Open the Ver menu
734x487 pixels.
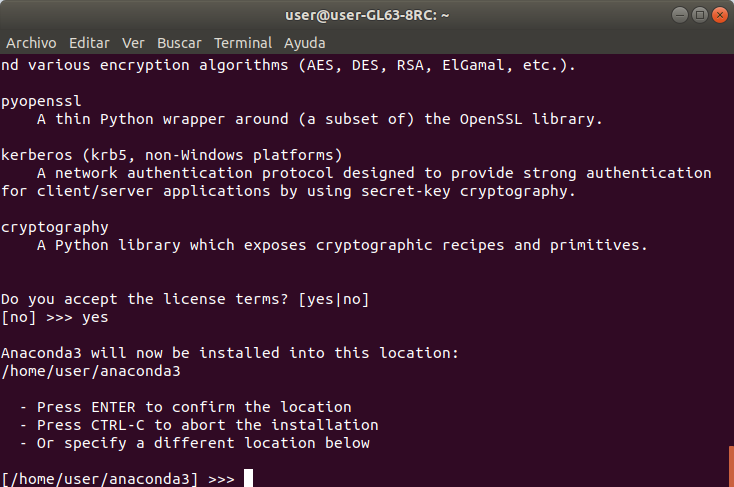pos(133,43)
